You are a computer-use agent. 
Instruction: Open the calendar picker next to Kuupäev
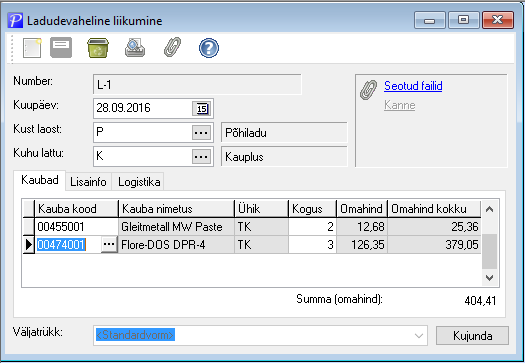coord(202,108)
